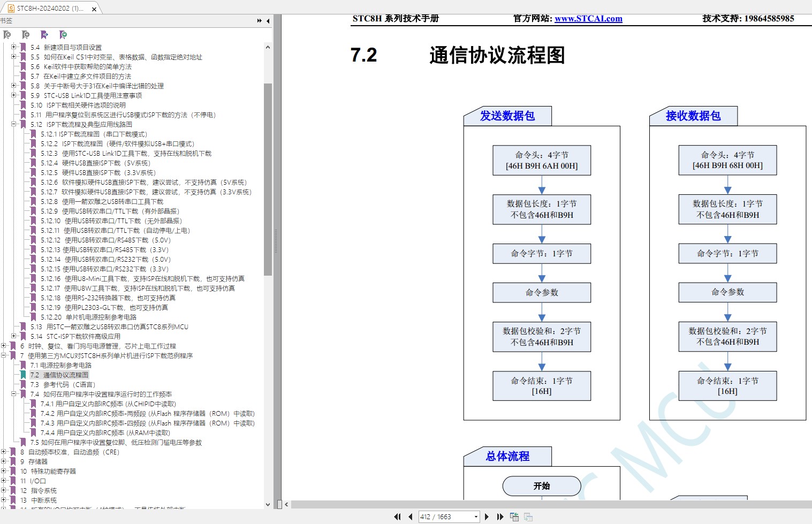Open bookmark 5.12.1 ISP下载流程图 串口下载模式

click(94, 134)
